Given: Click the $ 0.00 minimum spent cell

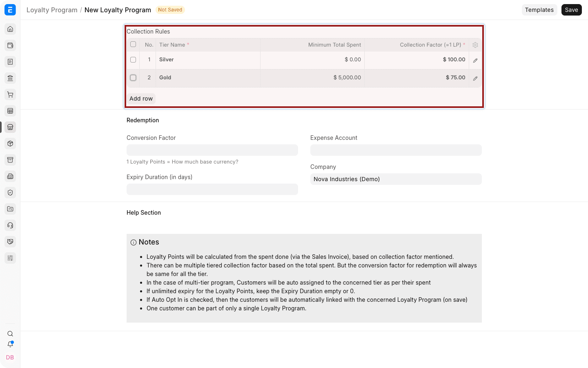Looking at the screenshot, I should pos(312,60).
